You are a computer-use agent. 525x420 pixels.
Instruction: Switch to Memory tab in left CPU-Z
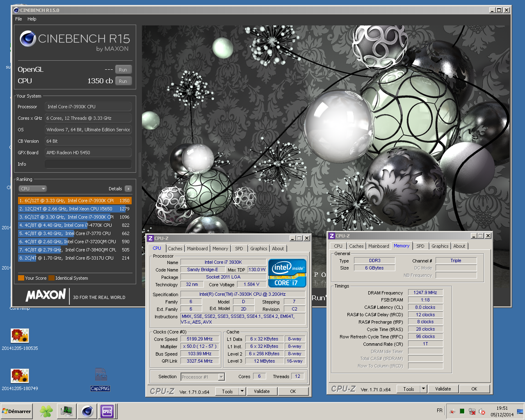click(x=220, y=249)
